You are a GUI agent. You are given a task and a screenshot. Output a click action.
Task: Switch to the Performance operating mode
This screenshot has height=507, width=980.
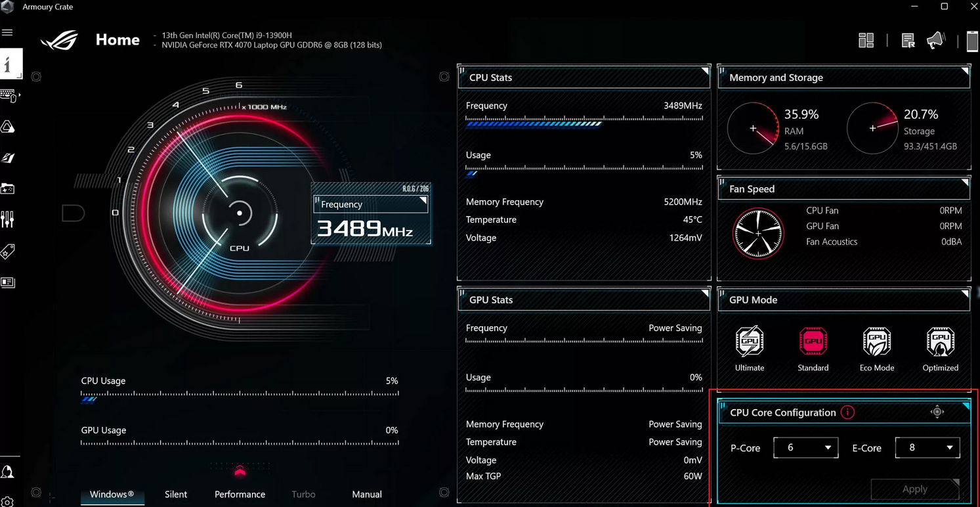click(x=240, y=495)
